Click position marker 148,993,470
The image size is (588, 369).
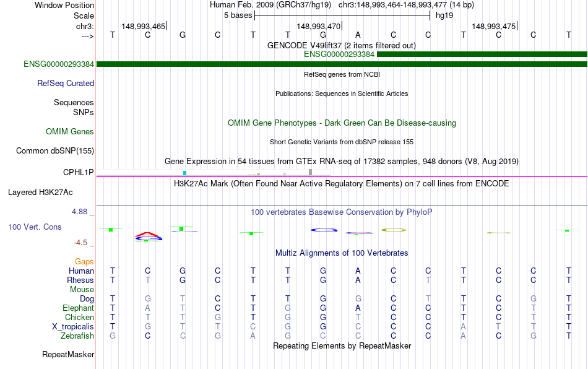click(319, 26)
